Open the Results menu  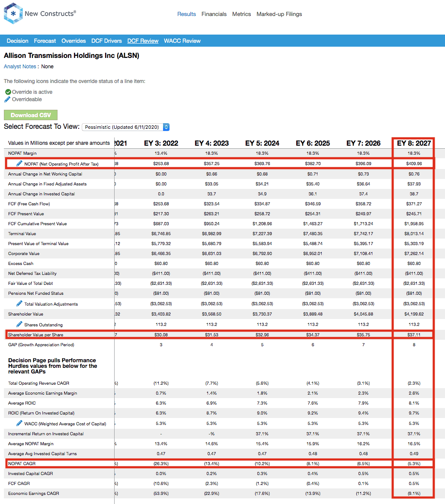coord(186,14)
